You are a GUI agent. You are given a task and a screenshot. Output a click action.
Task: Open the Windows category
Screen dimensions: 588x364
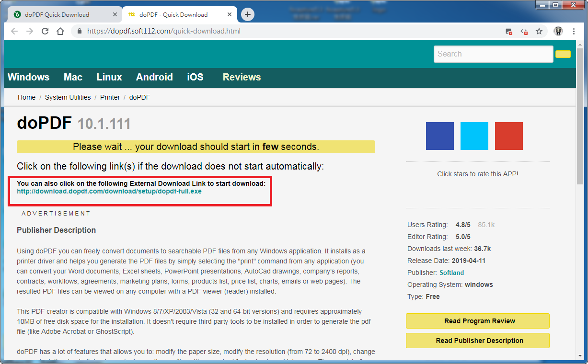point(29,77)
